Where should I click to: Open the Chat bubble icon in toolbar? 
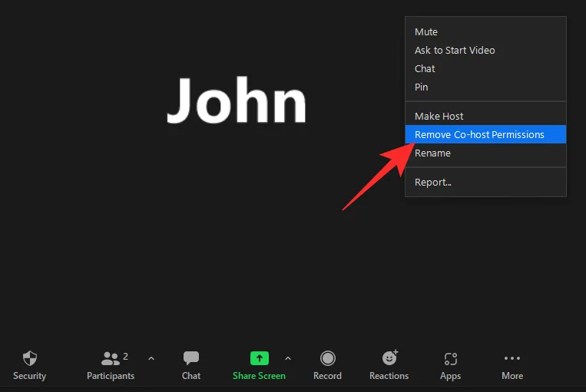click(x=191, y=358)
